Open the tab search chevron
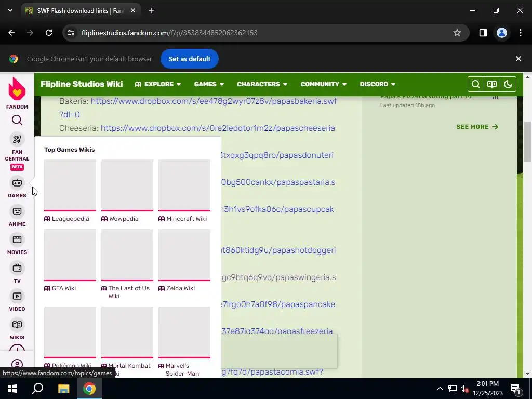Image resolution: width=532 pixels, height=399 pixels. (x=10, y=10)
